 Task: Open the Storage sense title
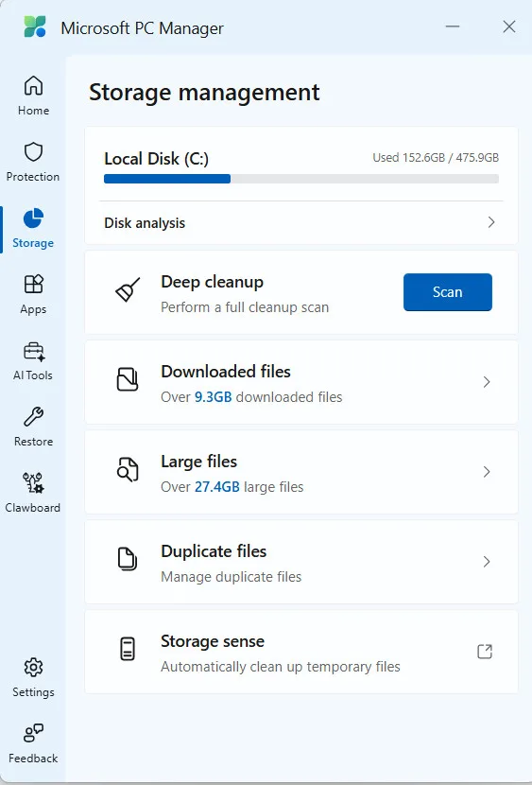point(213,641)
